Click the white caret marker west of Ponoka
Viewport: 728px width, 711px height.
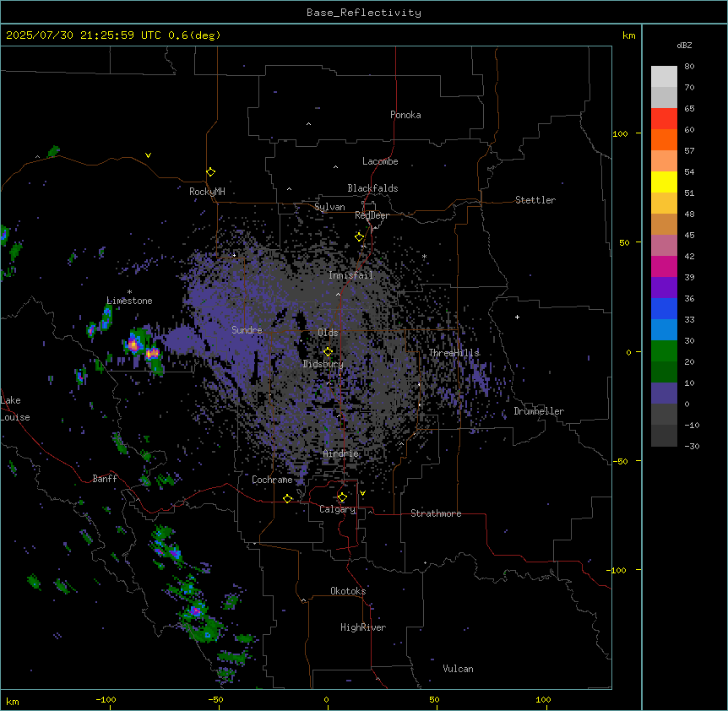308,124
